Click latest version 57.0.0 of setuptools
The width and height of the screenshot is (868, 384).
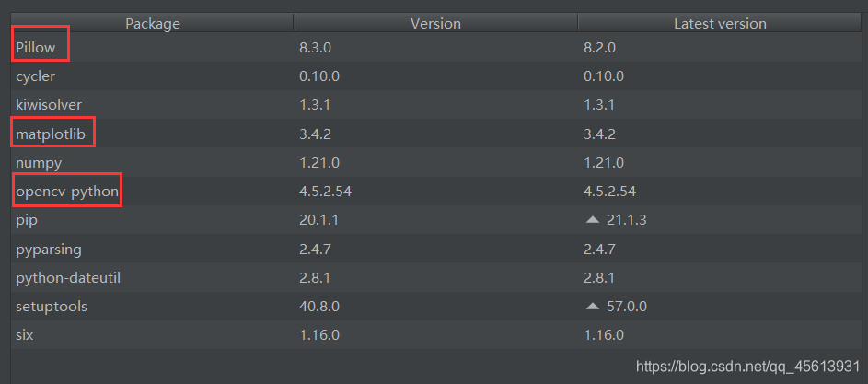click(627, 307)
